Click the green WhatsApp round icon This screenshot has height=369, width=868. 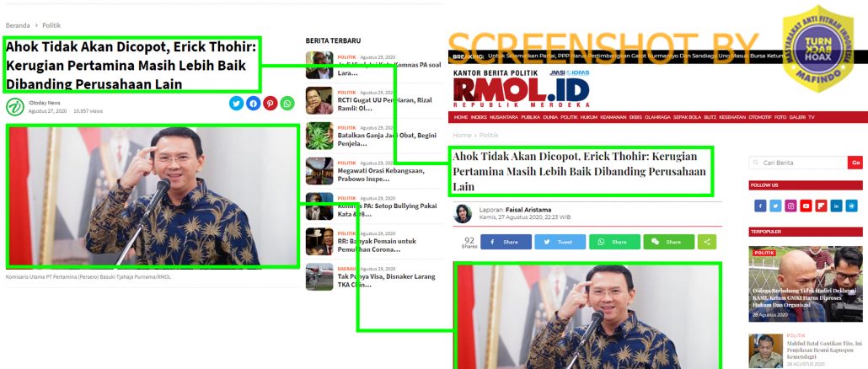pyautogui.click(x=287, y=104)
